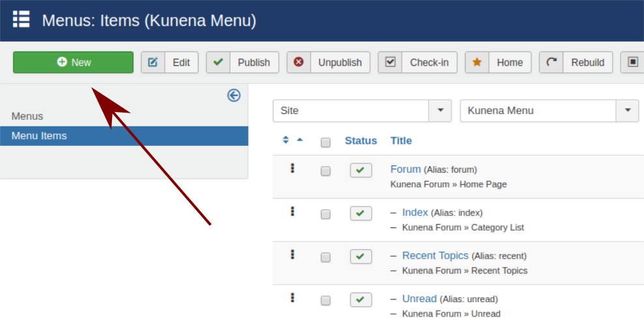Click the Rebuild toolbar button

[x=576, y=63]
